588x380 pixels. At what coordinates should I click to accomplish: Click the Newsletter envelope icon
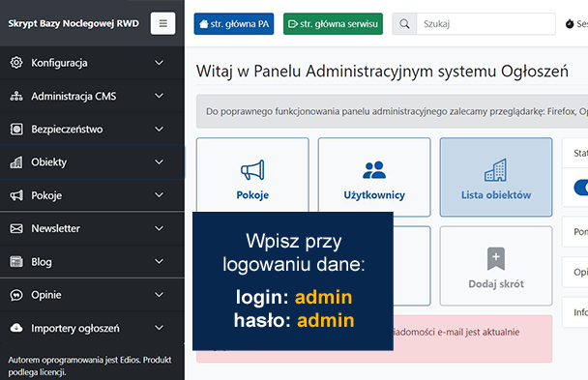16,228
